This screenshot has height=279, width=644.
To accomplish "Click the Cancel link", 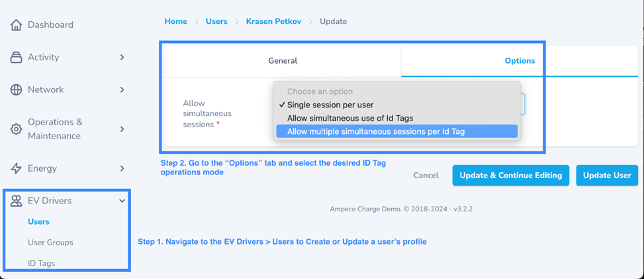I will click(x=426, y=176).
